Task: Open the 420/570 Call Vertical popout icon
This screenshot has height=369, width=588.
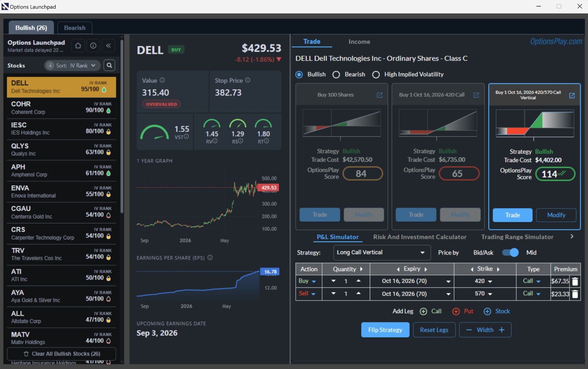Action: click(x=572, y=95)
